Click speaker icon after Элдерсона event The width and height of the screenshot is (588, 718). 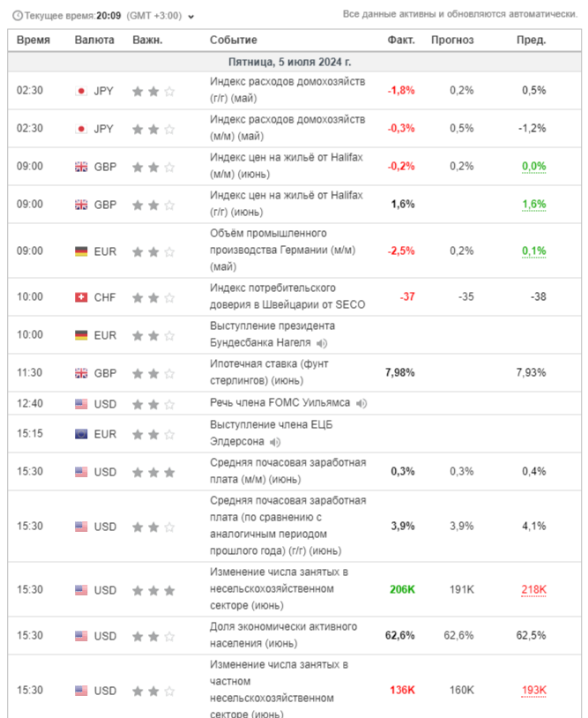coord(276,442)
